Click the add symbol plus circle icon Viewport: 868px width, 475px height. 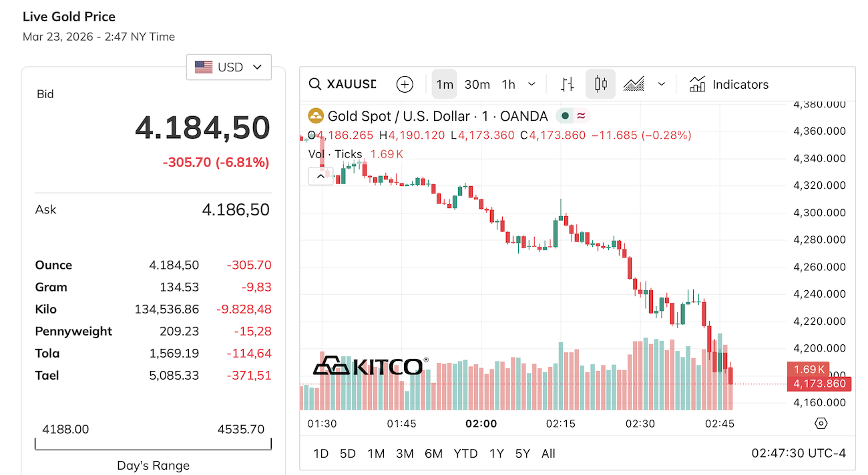(x=405, y=85)
